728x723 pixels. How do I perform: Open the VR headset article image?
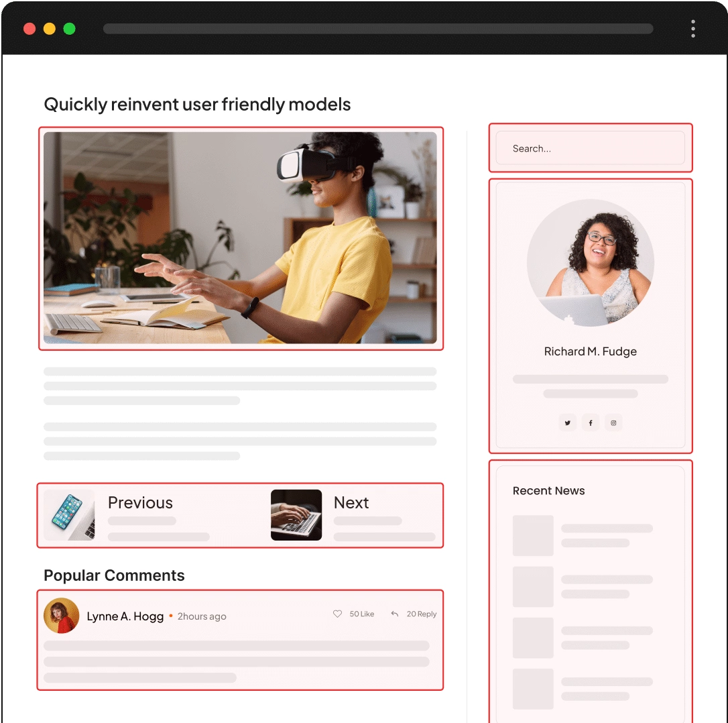coord(241,237)
